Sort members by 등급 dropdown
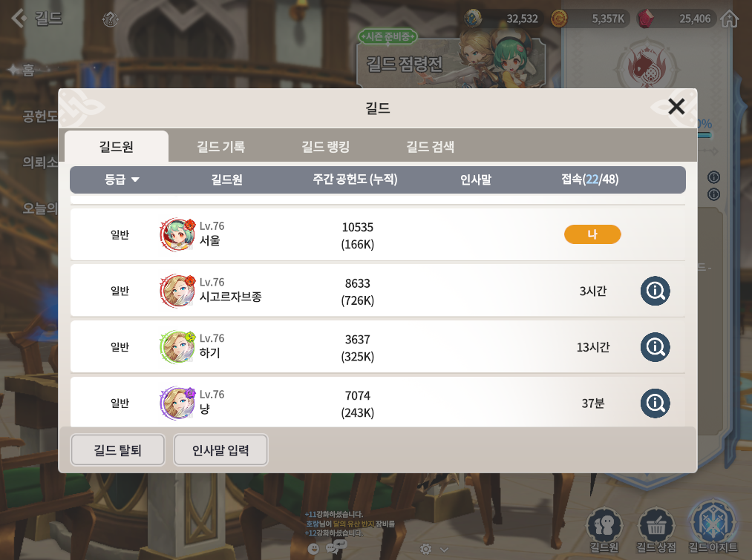This screenshot has width=752, height=560. (122, 179)
